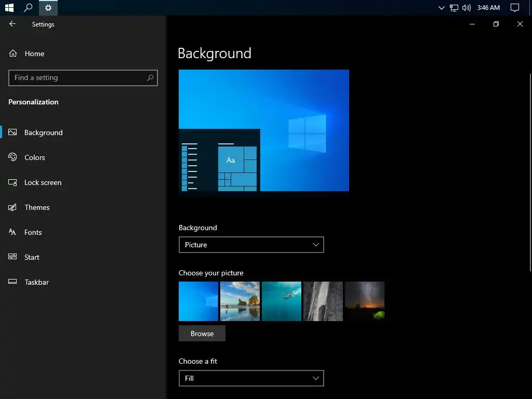
Task: Close the Settings window
Action: (x=520, y=24)
